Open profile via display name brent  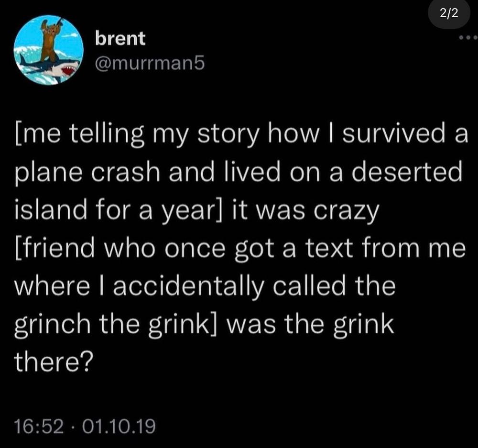[x=120, y=39]
